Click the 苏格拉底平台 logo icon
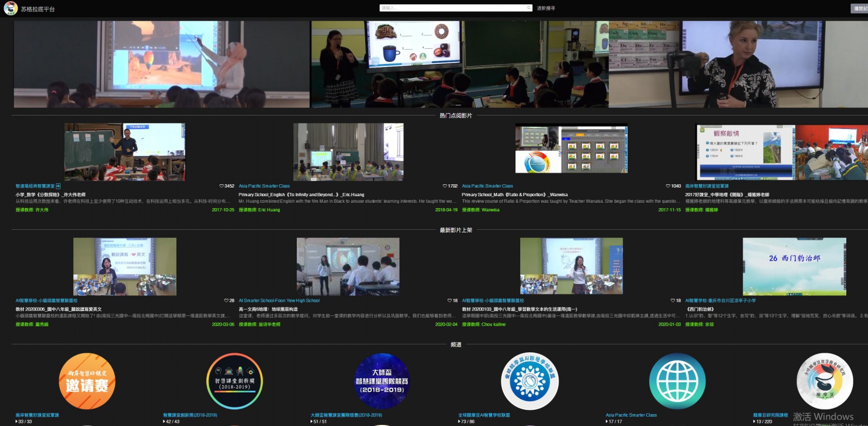 [x=10, y=8]
